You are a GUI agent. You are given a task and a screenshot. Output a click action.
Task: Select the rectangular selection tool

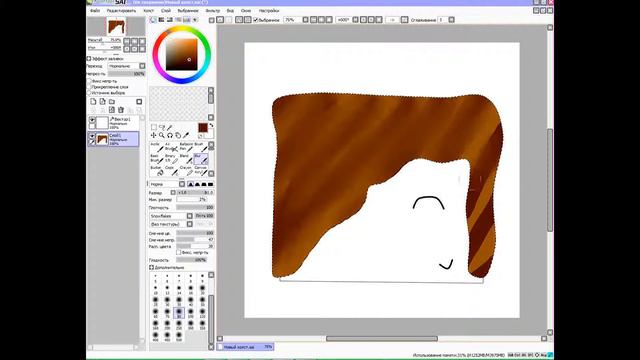coord(154,127)
